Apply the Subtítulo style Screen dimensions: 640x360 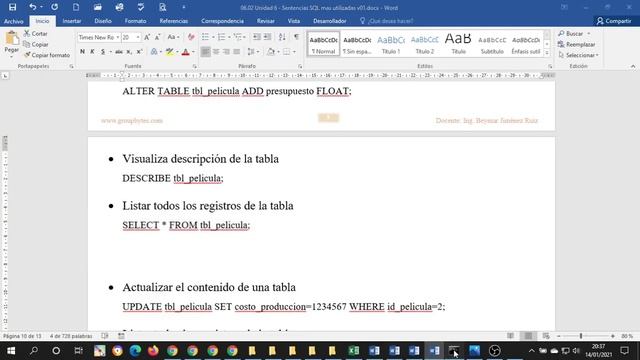click(x=492, y=44)
